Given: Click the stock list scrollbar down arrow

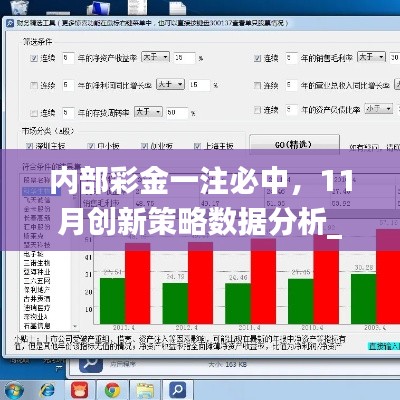Looking at the screenshot, I should (x=75, y=326).
